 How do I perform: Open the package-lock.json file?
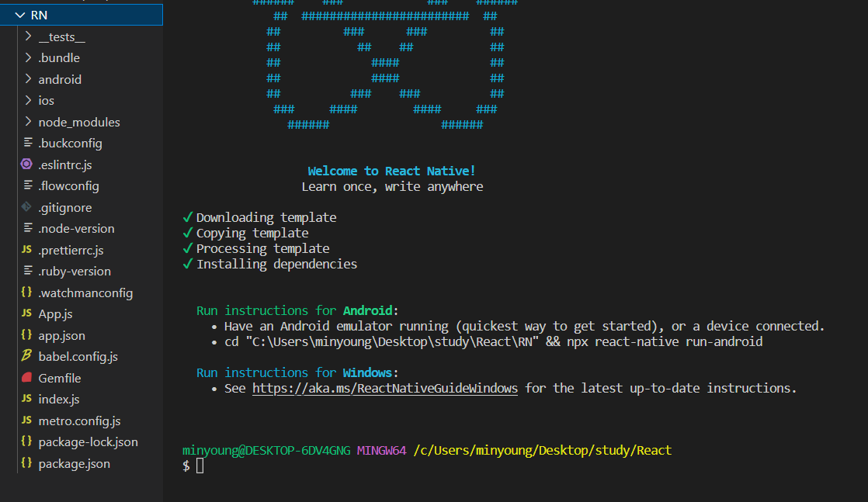tap(88, 441)
